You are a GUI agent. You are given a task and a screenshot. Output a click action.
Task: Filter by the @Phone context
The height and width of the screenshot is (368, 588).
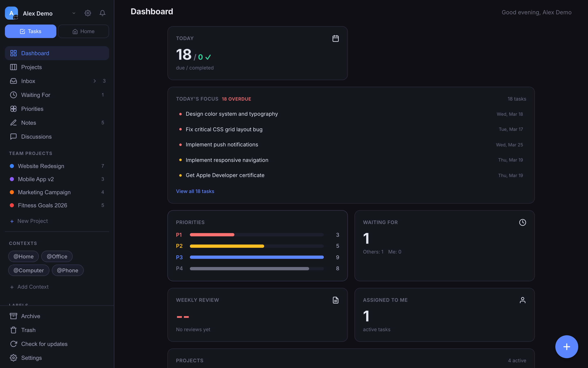tap(68, 270)
